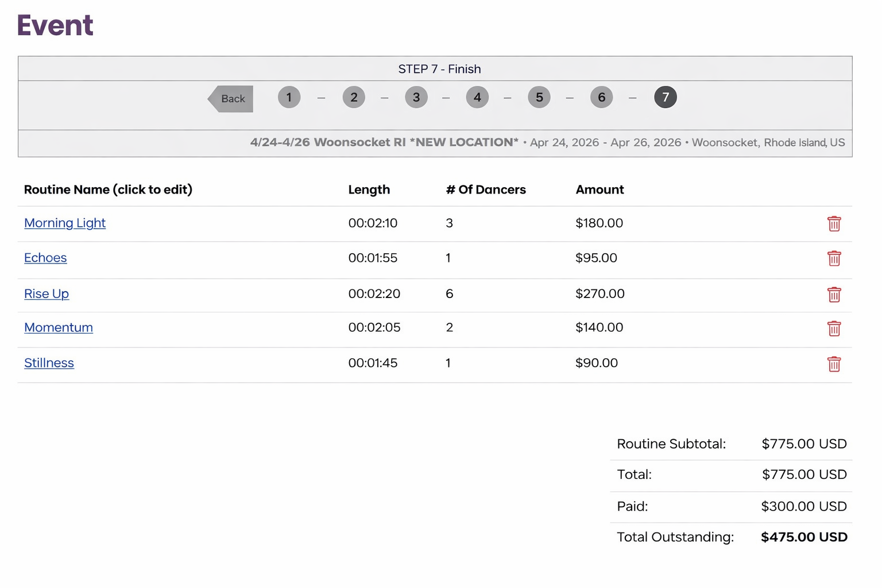Viewport: 882px width, 588px height.
Task: Delete the Morning Light routine
Action: coord(834,223)
